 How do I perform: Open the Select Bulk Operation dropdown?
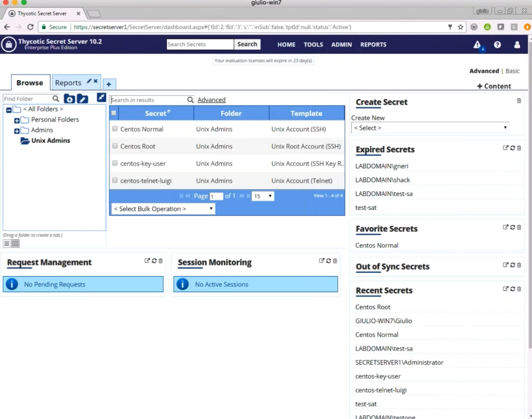(x=162, y=209)
